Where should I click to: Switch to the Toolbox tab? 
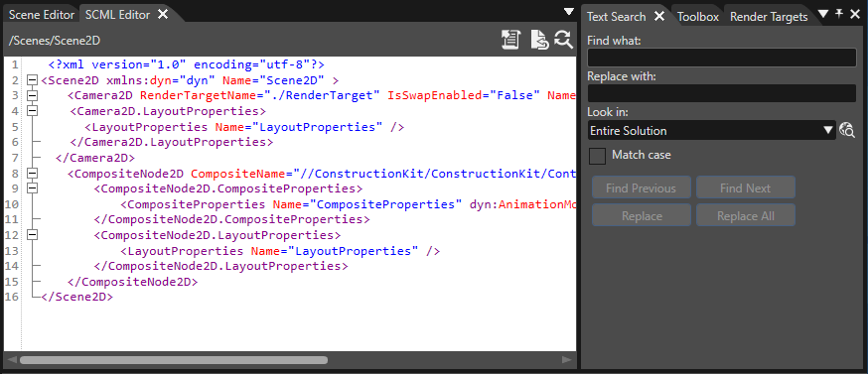pyautogui.click(x=698, y=17)
